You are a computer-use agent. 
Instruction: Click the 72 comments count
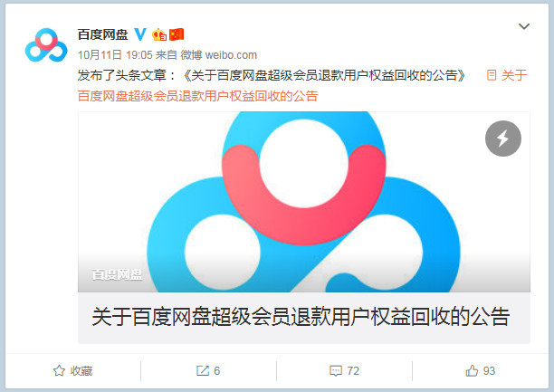(x=353, y=371)
